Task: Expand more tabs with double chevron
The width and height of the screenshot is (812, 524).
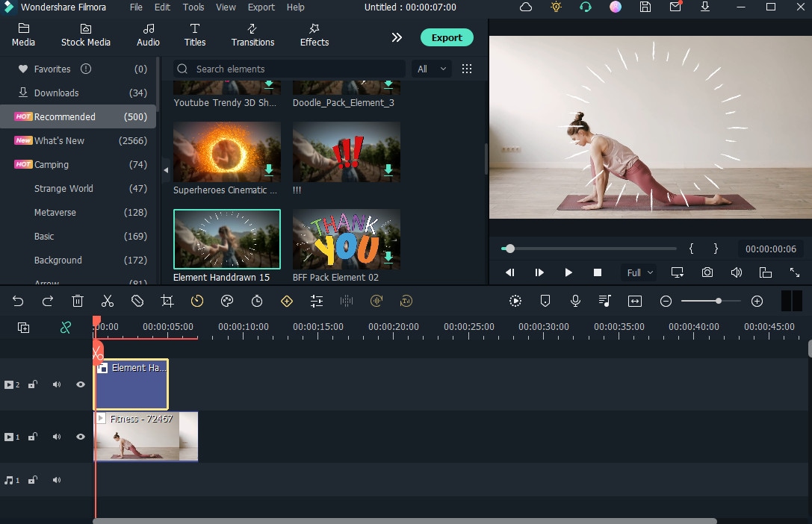Action: tap(397, 37)
